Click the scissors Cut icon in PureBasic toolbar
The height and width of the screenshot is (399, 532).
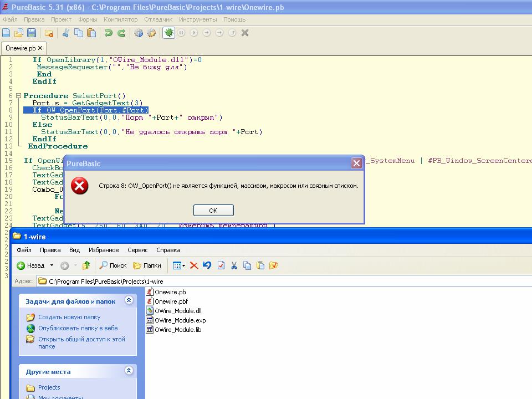click(x=65, y=33)
